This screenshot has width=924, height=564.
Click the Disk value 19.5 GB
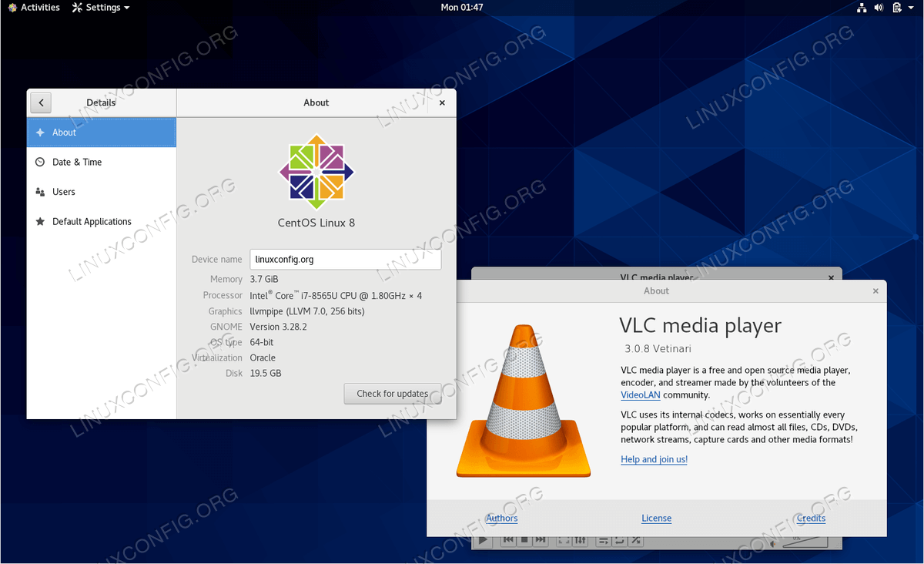pos(266,373)
